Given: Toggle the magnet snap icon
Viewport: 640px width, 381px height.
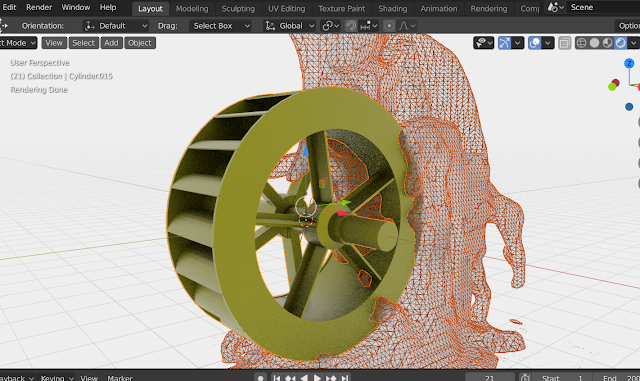Looking at the screenshot, I should point(351,26).
